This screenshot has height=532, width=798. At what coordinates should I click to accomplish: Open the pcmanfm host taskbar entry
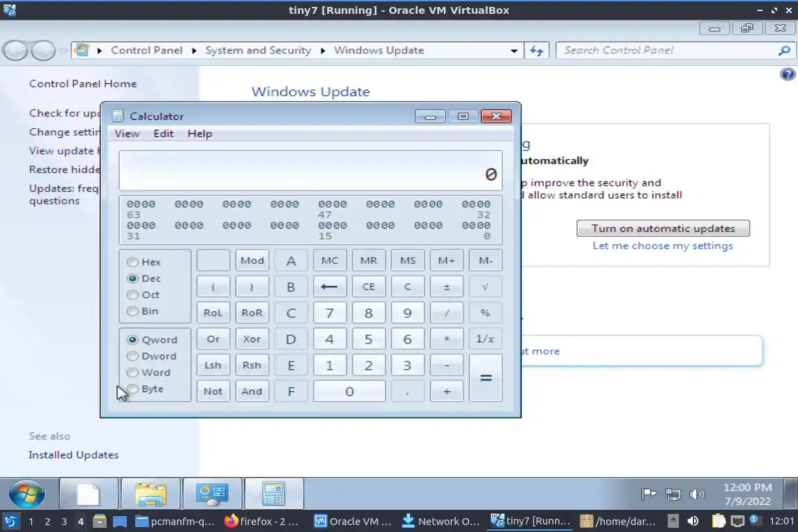(175, 522)
